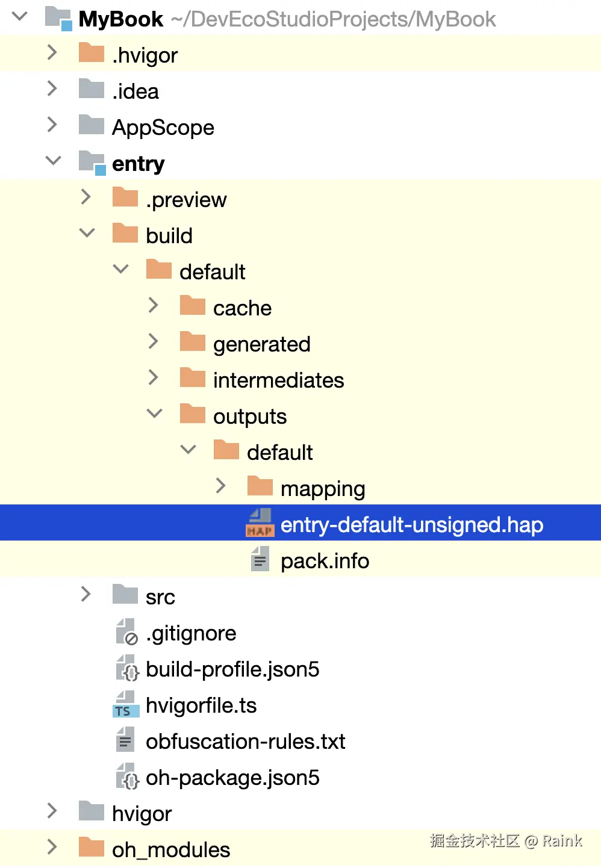Click the TypeScript icon beside hvigorfile.ts

coord(126,705)
